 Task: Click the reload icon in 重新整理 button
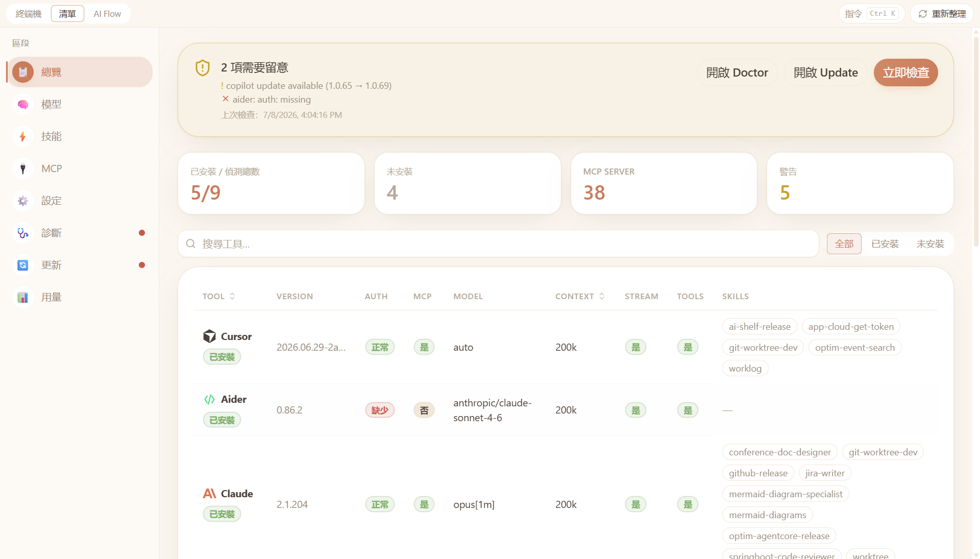click(x=923, y=14)
